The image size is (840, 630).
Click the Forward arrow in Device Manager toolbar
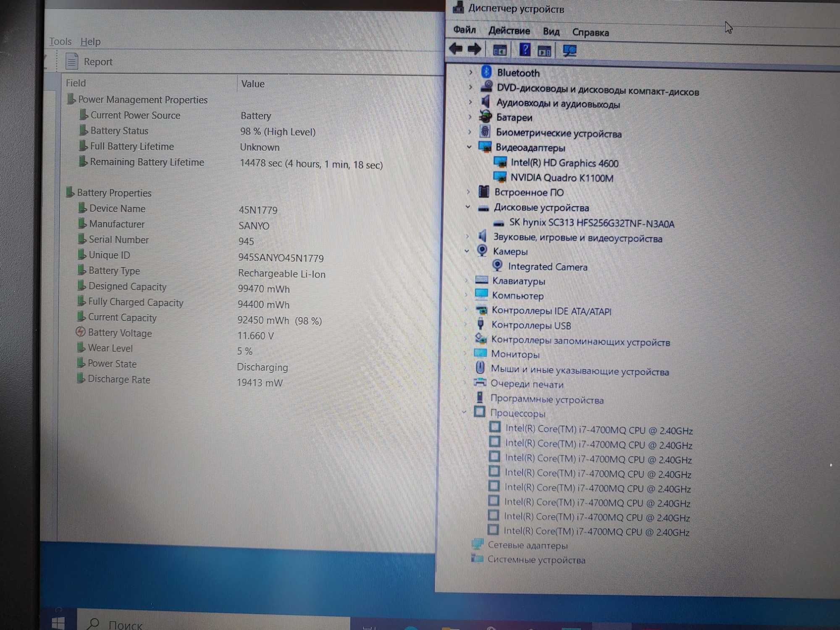474,49
